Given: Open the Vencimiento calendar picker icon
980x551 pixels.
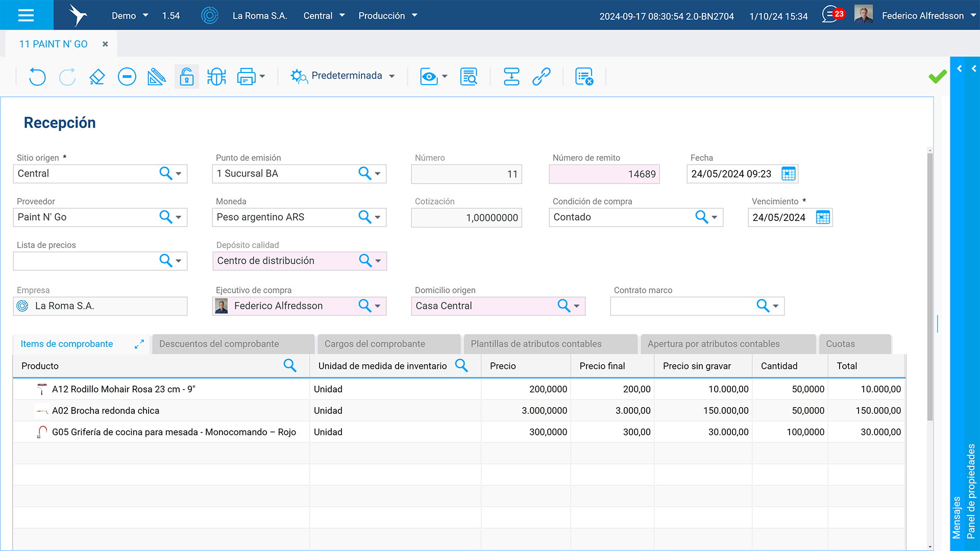Looking at the screenshot, I should click(823, 217).
